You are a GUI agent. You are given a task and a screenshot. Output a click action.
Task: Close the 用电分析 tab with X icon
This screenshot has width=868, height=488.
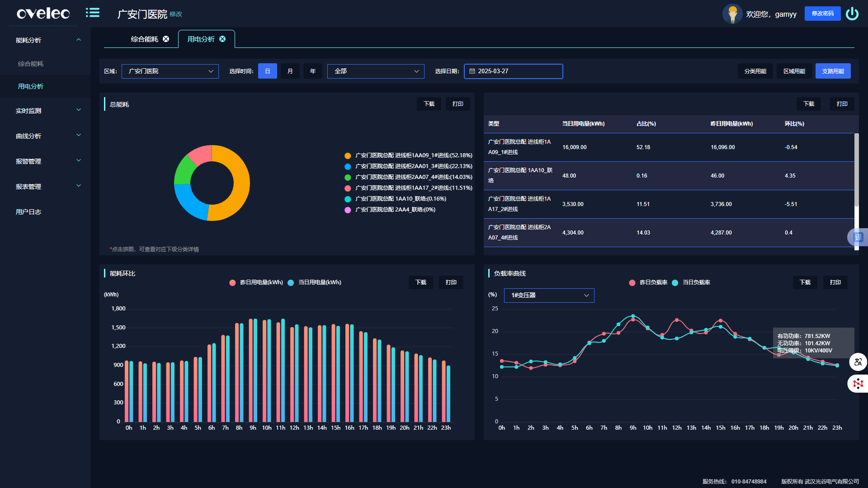click(x=222, y=39)
